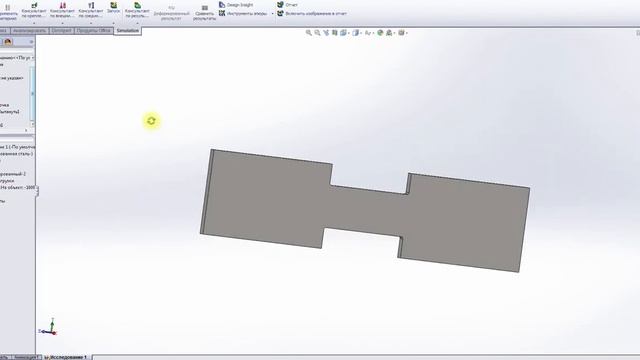Screen dimensions: 640x360
Task: Open the View Orientation dropdown arrow
Action: pos(348,33)
